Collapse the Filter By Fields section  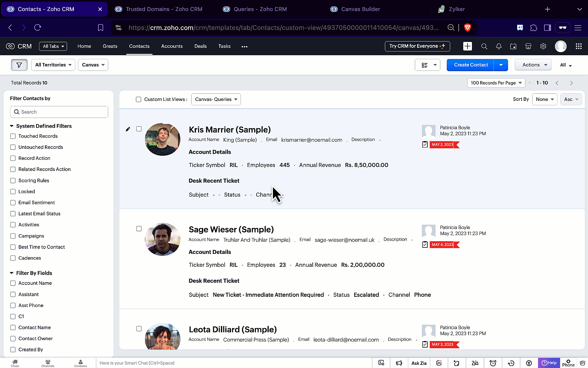[x=12, y=273]
